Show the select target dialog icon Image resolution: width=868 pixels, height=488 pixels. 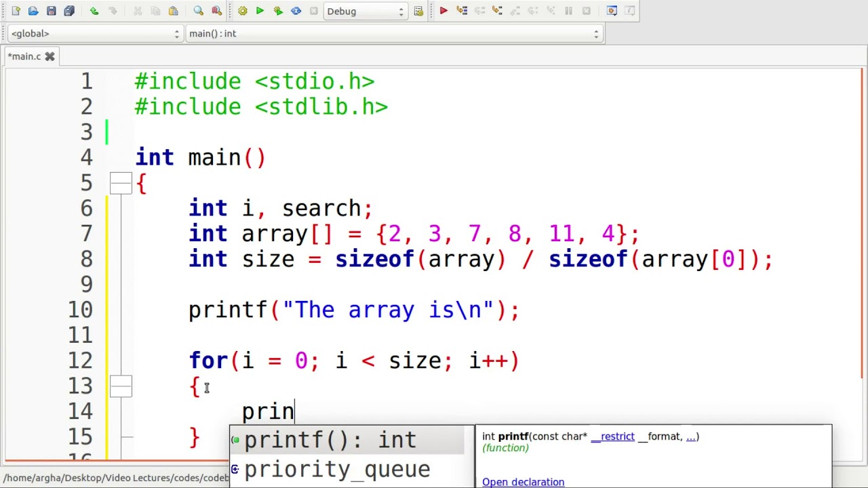pyautogui.click(x=418, y=11)
